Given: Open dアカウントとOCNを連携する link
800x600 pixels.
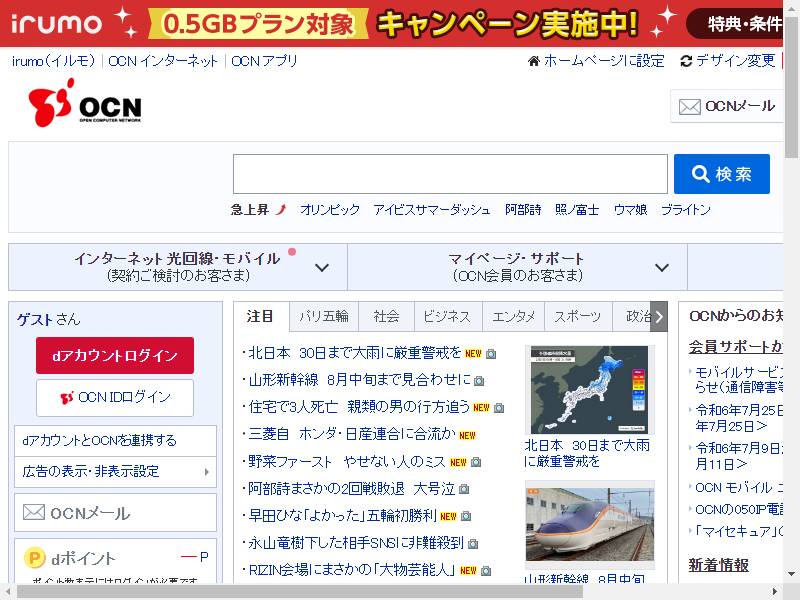Looking at the screenshot, I should pos(115,440).
